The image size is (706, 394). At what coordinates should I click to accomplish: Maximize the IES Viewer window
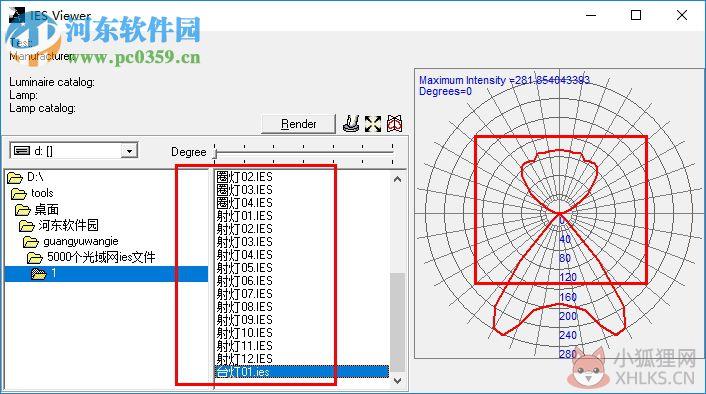[636, 15]
